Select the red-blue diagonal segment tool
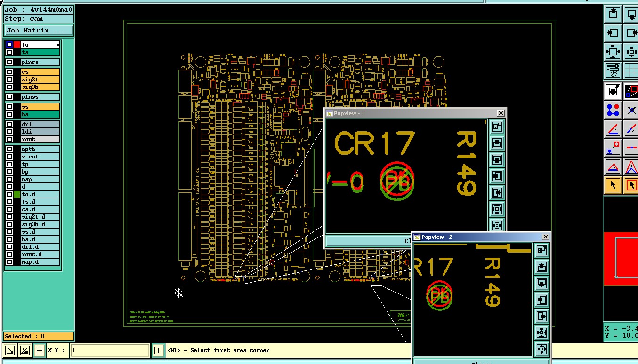The width and height of the screenshot is (638, 364). click(x=631, y=128)
